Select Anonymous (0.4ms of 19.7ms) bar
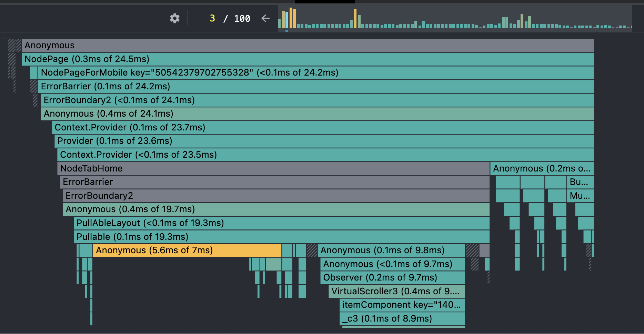The image size is (644, 334). click(x=276, y=209)
